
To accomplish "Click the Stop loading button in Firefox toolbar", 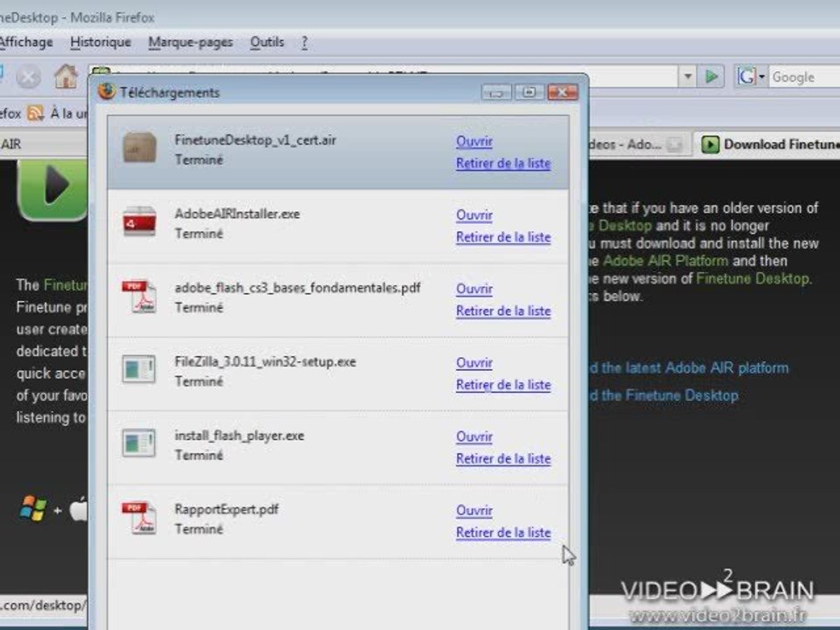I will click(28, 77).
